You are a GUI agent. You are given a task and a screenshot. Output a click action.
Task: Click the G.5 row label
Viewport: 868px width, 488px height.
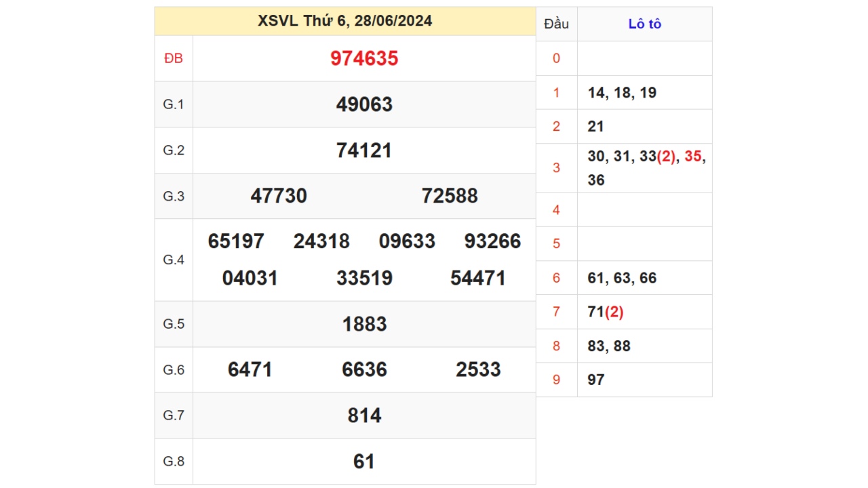174,324
